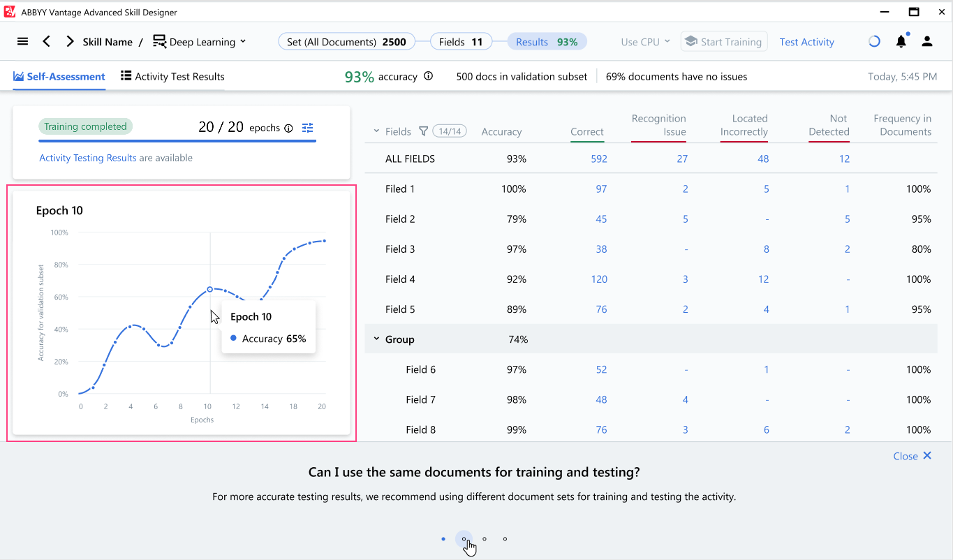Click the Start Training button

pos(724,41)
